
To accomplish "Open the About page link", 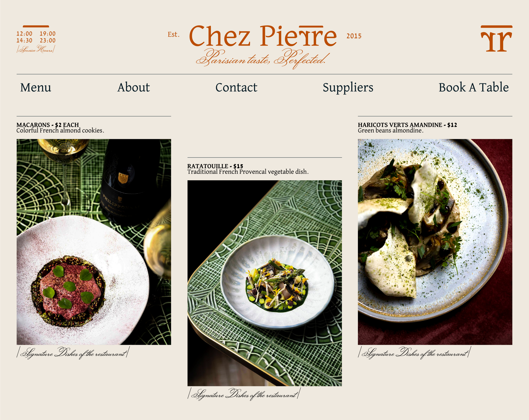I will click(134, 87).
